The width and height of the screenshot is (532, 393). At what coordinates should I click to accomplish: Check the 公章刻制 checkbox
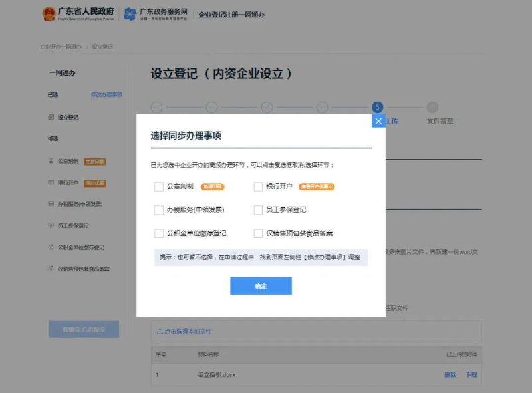(159, 187)
